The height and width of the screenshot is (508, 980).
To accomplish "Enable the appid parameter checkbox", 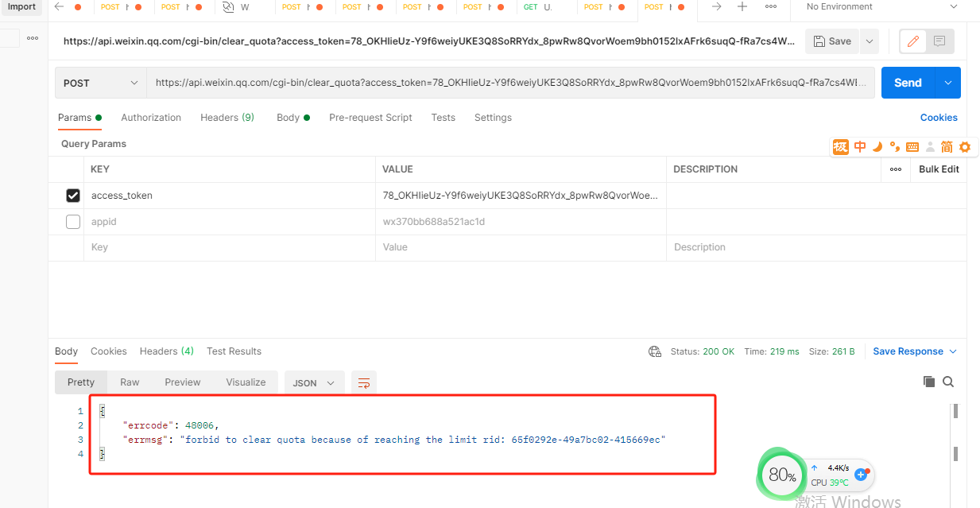I will [73, 222].
